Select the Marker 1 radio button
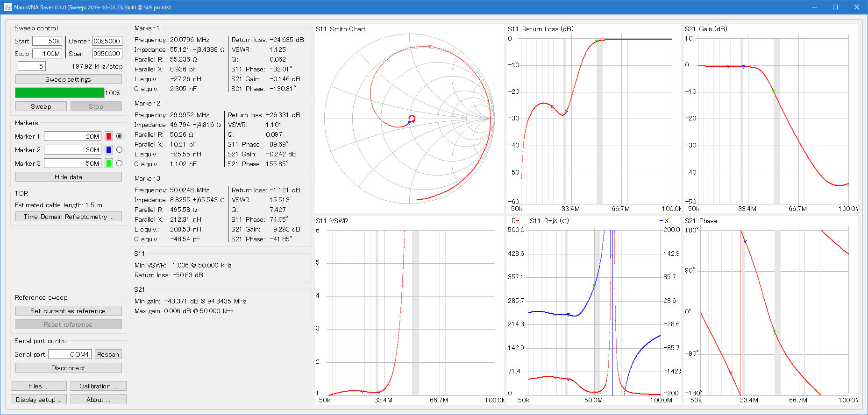This screenshot has width=868, height=415. pos(119,136)
